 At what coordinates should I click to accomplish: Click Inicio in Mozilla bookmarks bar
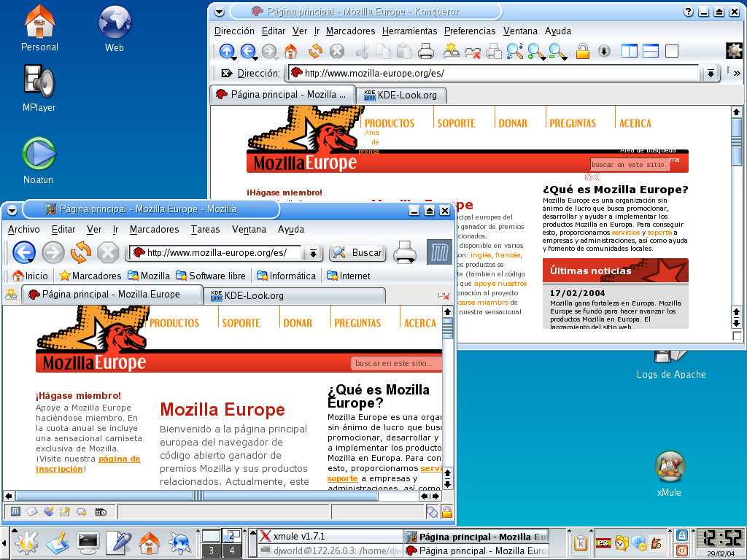tap(30, 276)
